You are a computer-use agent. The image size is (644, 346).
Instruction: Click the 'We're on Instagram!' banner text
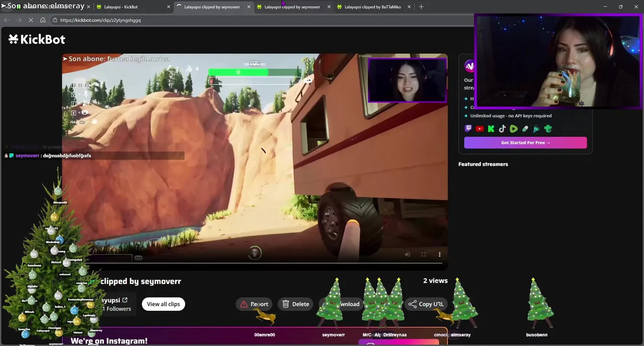point(109,341)
